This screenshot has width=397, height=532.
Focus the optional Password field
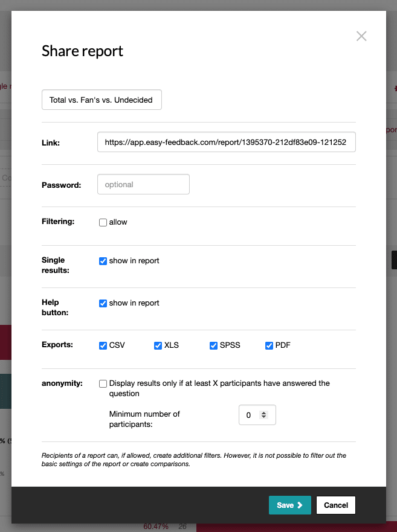tap(143, 184)
